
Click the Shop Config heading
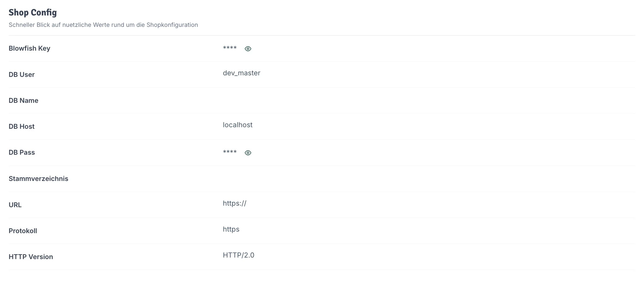tap(33, 12)
